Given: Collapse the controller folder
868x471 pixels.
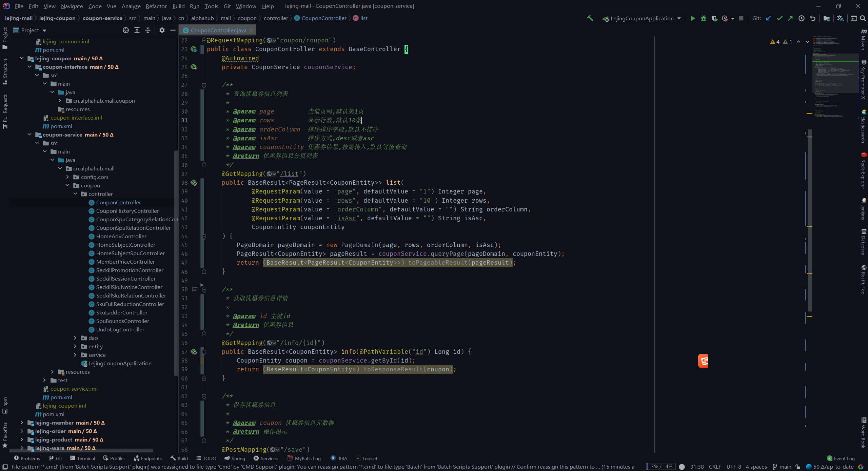Looking at the screenshot, I should [x=75, y=194].
